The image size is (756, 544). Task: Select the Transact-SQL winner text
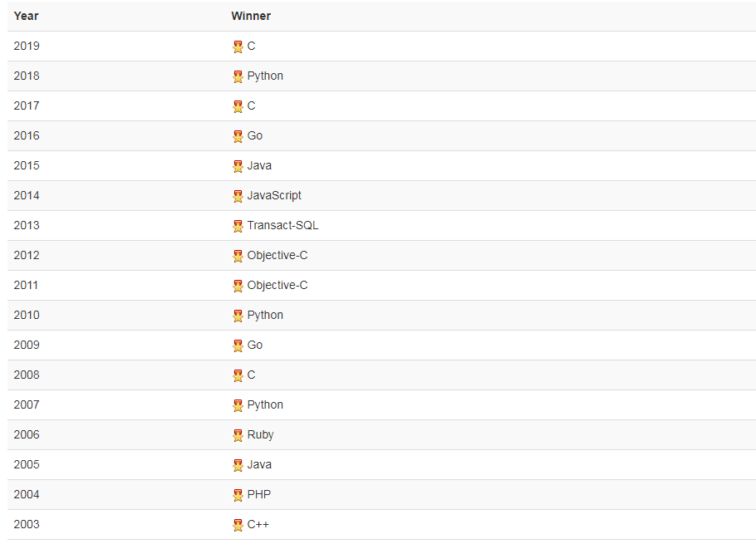coord(282,225)
